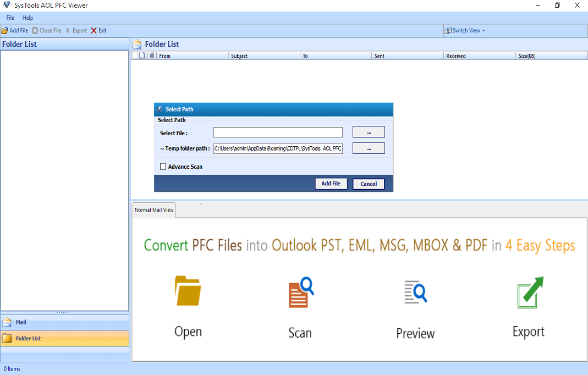Click the Preview magnifier step icon
Viewport: 588px width, 375px height.
415,292
